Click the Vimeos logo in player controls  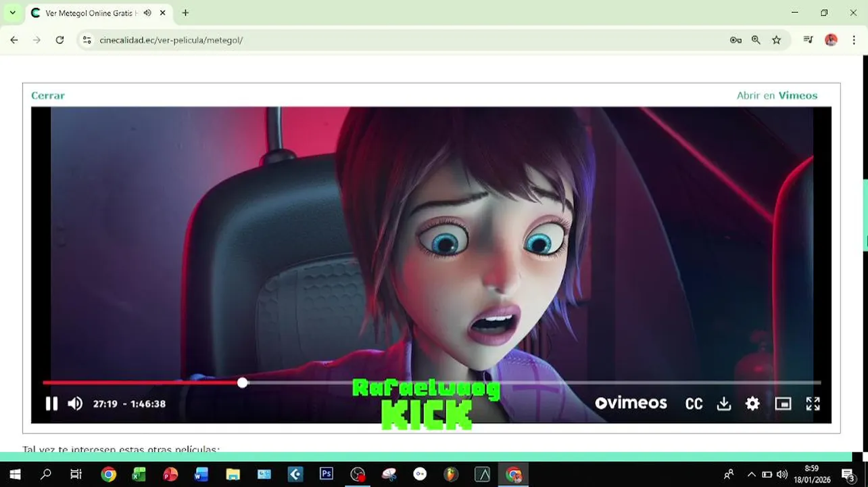click(x=631, y=403)
